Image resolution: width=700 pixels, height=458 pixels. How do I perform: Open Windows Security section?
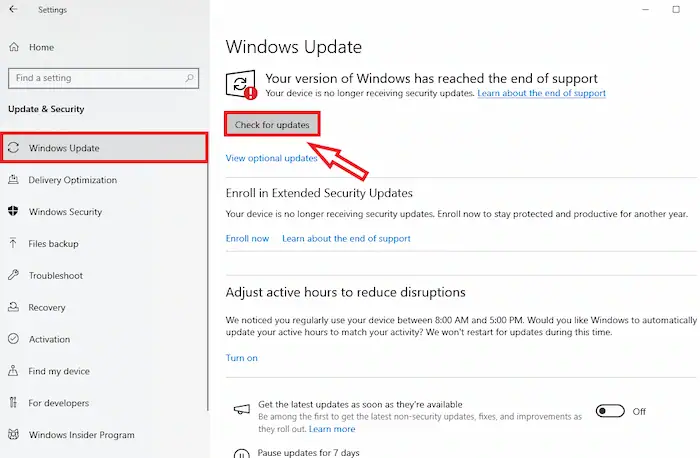tap(65, 212)
